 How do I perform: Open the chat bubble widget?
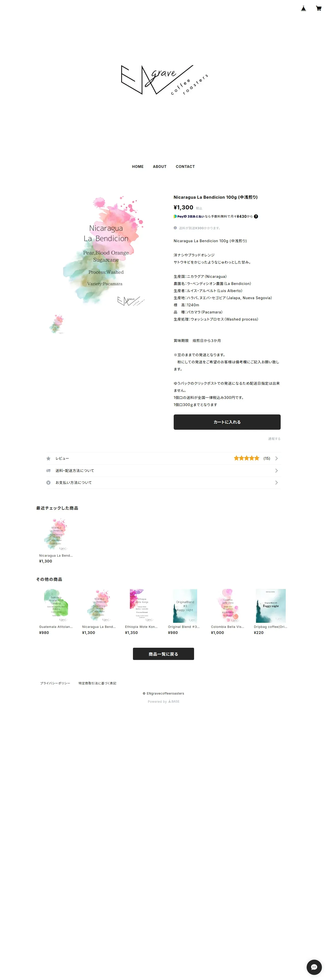click(x=314, y=967)
